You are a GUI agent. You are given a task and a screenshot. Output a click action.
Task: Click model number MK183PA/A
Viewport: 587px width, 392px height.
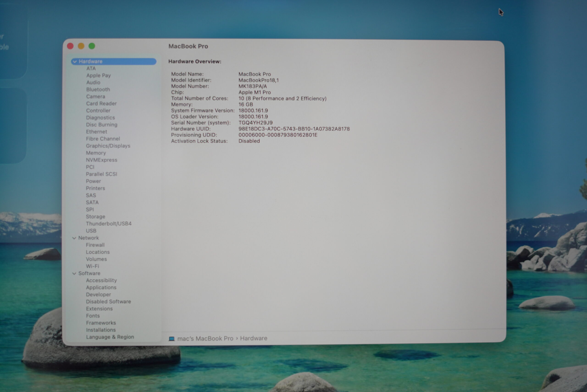(252, 86)
